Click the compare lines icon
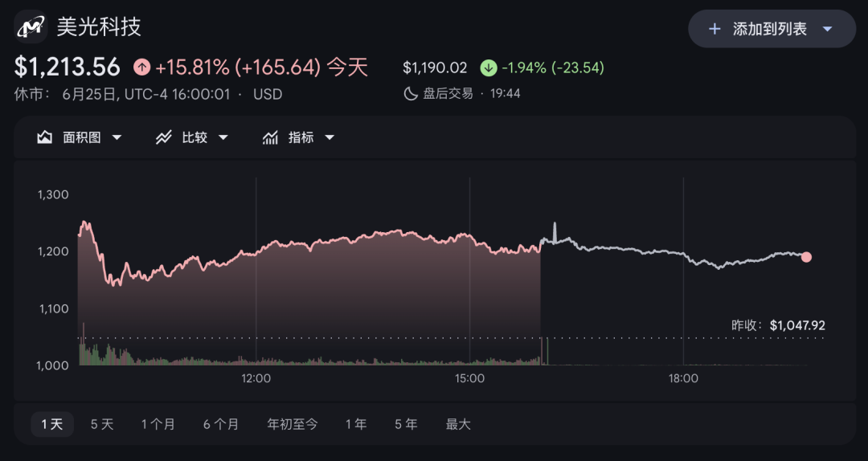 click(x=163, y=137)
